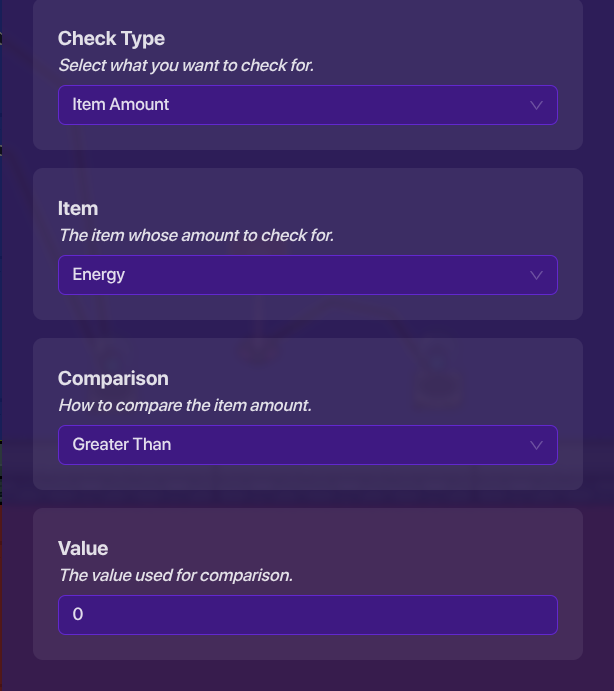Image resolution: width=614 pixels, height=691 pixels.
Task: Click the 'Value' heading label
Action: click(x=83, y=549)
